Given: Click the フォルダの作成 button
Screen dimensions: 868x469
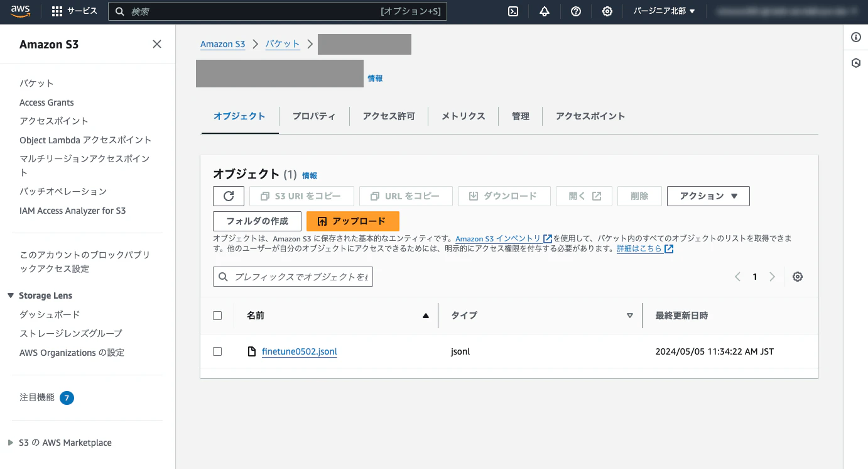Looking at the screenshot, I should (258, 221).
